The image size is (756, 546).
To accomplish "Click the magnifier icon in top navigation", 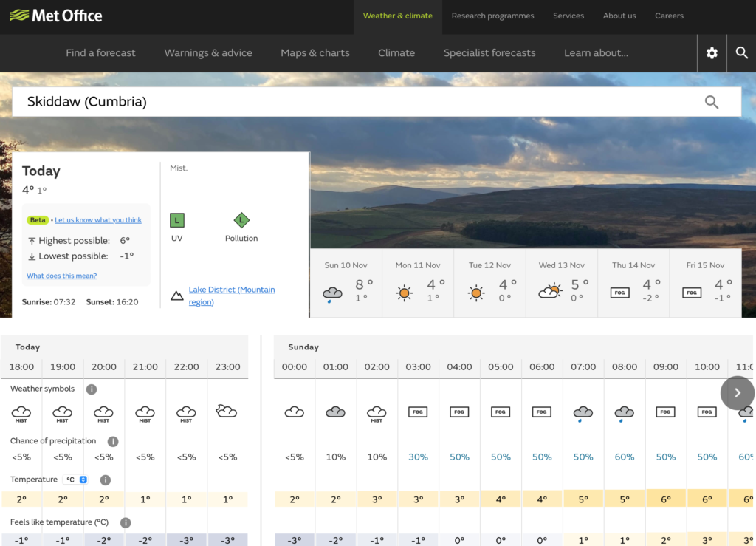I will pos(741,53).
